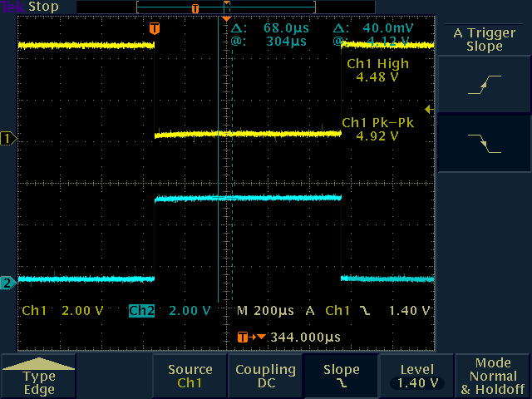The width and height of the screenshot is (532, 399).
Task: Open the Coupling DC menu
Action: click(265, 377)
